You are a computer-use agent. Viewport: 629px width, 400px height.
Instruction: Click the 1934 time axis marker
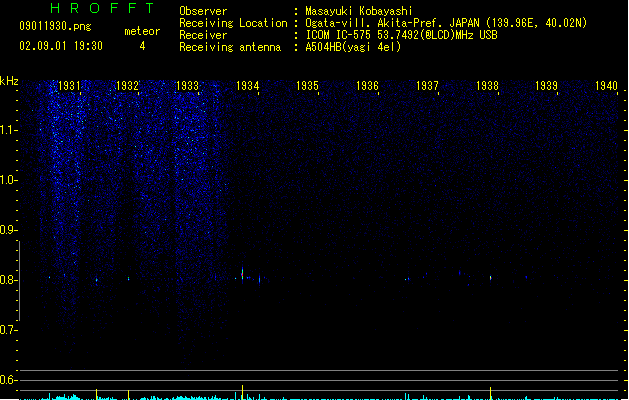click(x=248, y=86)
